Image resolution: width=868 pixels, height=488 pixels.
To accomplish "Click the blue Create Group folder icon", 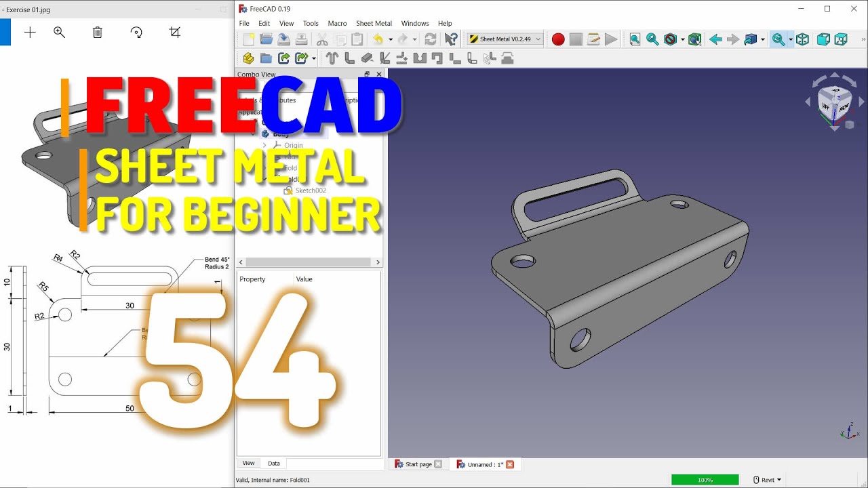I will 266,58.
